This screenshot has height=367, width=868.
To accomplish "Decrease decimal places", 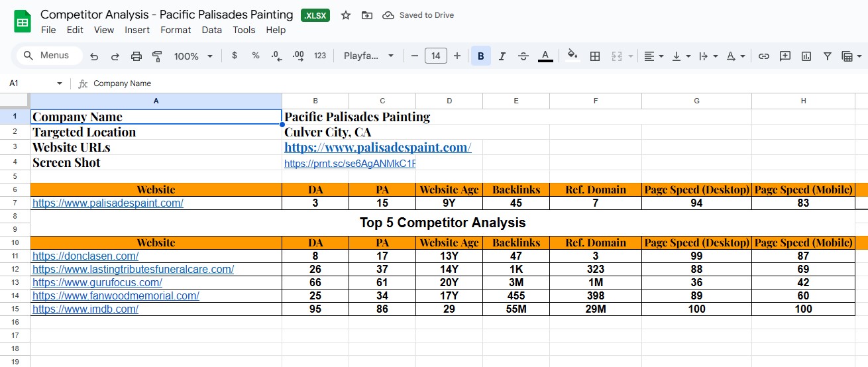I will point(277,56).
